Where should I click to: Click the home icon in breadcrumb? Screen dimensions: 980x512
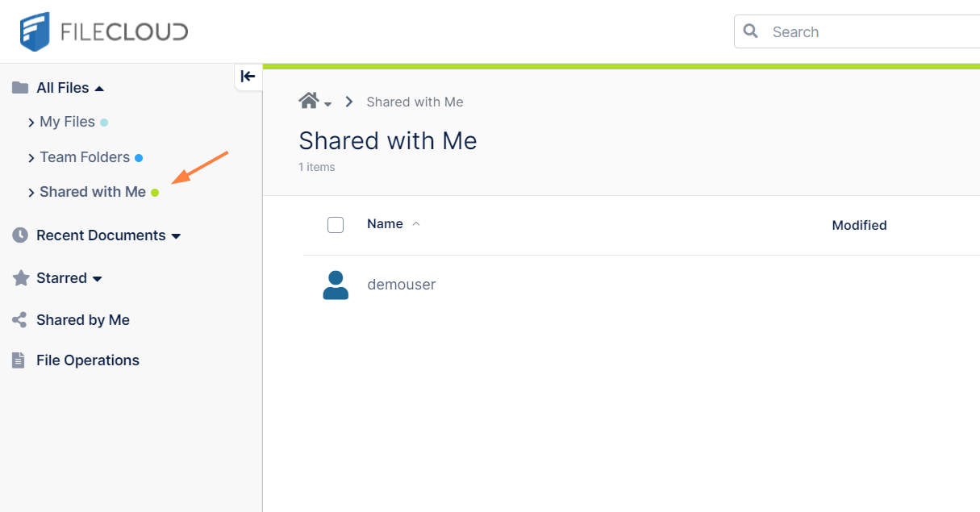[x=308, y=101]
